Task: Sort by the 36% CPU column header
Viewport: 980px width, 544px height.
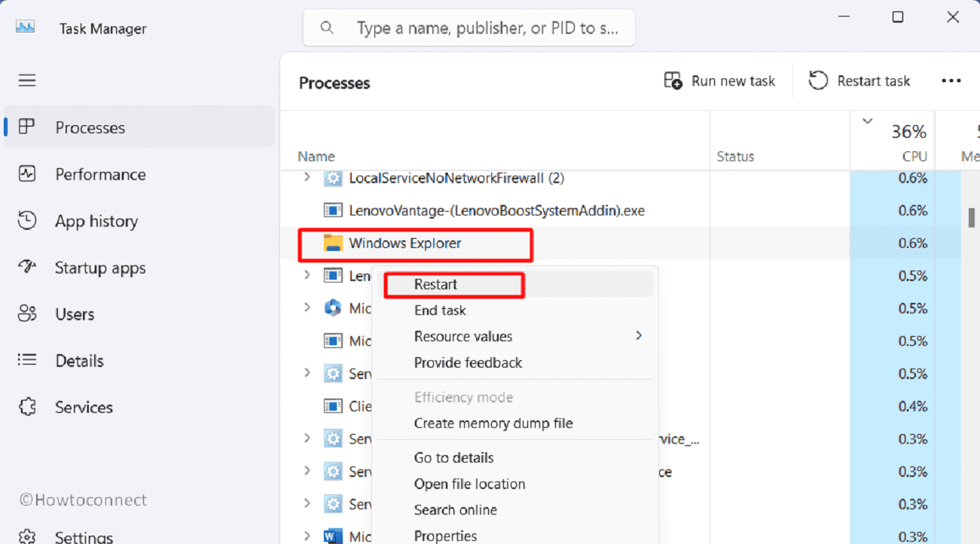Action: click(893, 140)
